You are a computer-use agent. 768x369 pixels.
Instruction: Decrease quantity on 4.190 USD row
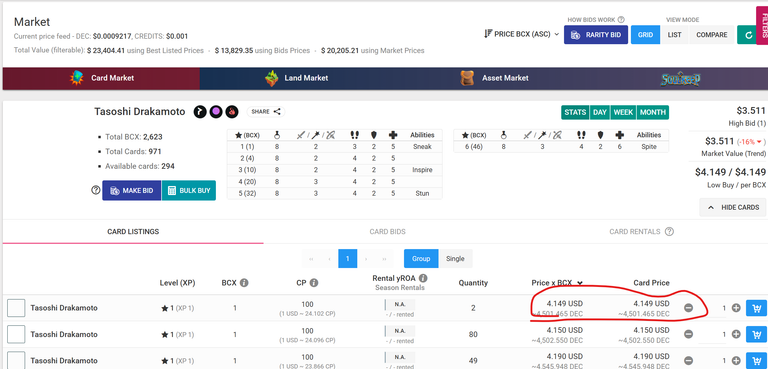(x=688, y=361)
